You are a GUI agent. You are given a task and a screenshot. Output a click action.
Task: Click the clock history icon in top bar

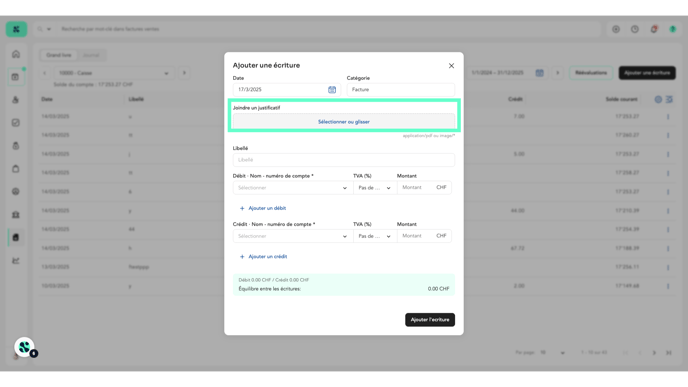[x=635, y=29]
